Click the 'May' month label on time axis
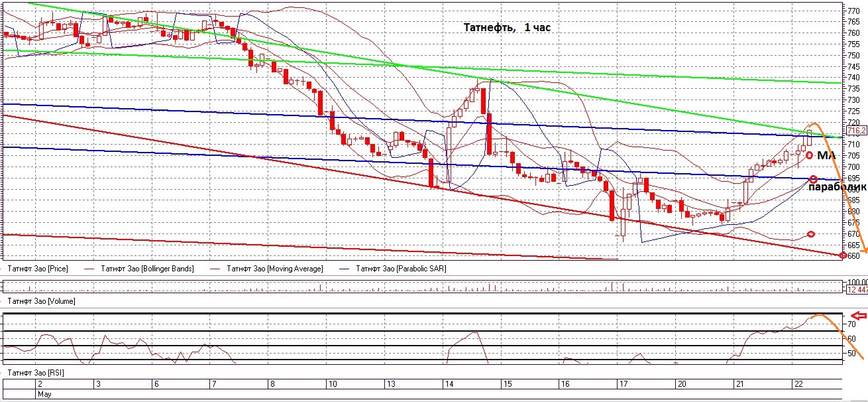Screen dimensions: 868x402 click(x=44, y=394)
